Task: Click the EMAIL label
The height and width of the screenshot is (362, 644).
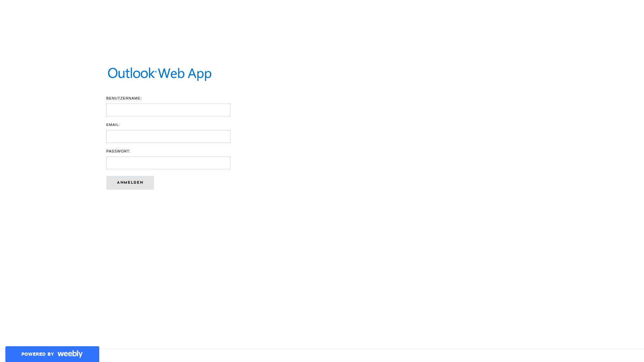Action: click(x=113, y=125)
